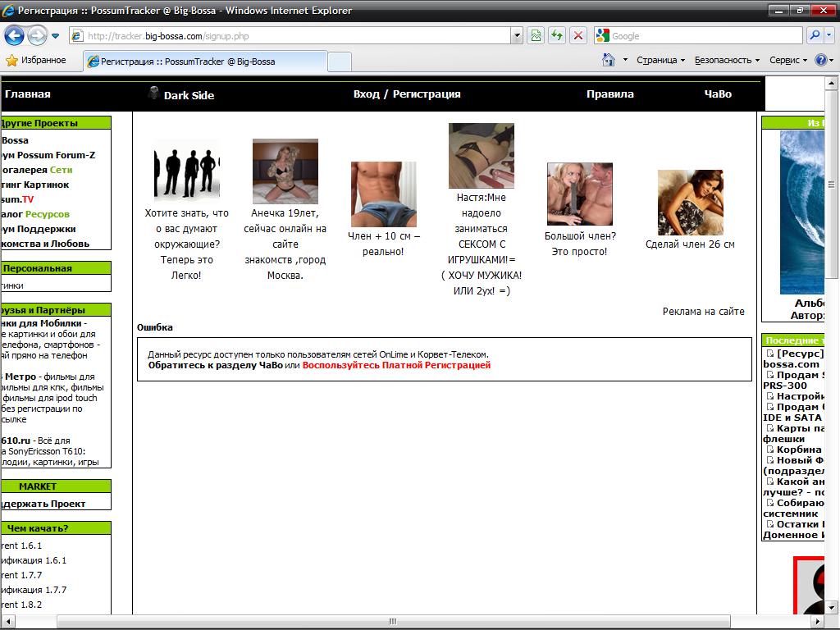Click the Refresh page icon
Viewport: 840px width, 630px height.
[557, 36]
